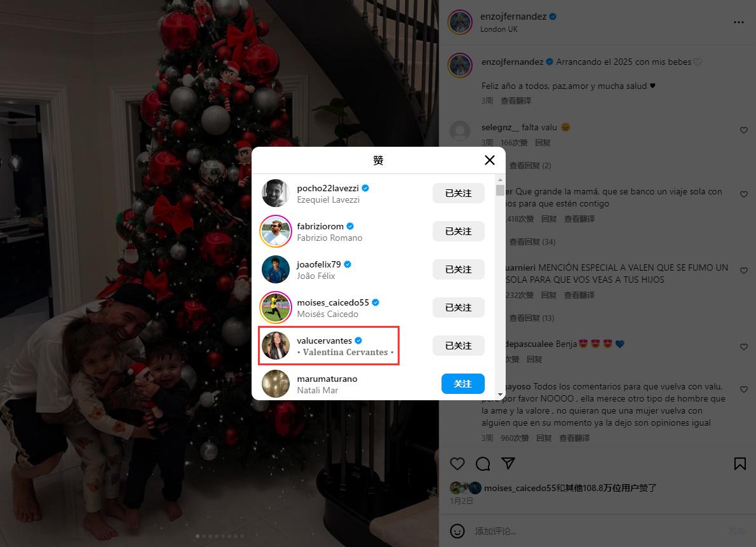
Task: Save post with bookmark icon
Action: click(739, 464)
